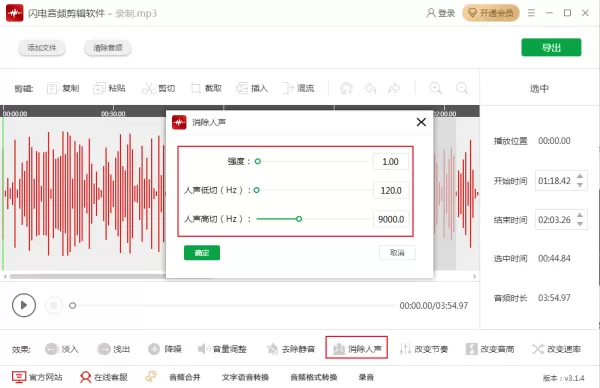Image resolution: width=600 pixels, height=388 pixels.
Task: Click the 选中 header in right panel
Action: (539, 89)
